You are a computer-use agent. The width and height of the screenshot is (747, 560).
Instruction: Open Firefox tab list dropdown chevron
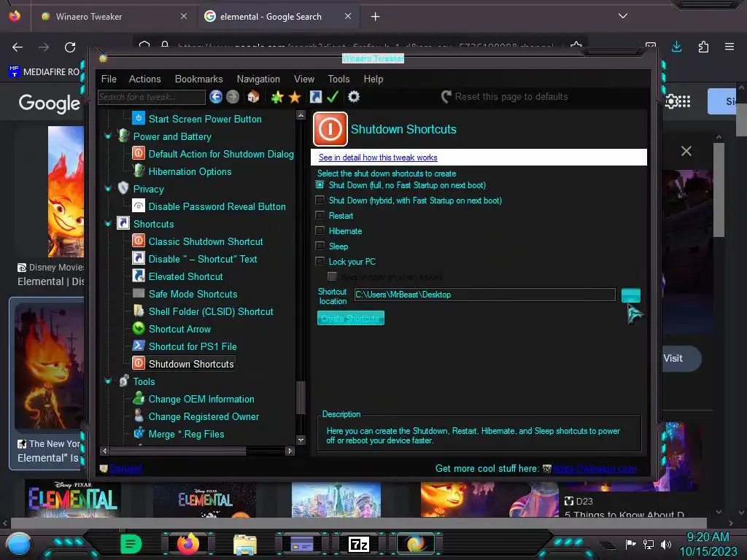[x=623, y=16]
